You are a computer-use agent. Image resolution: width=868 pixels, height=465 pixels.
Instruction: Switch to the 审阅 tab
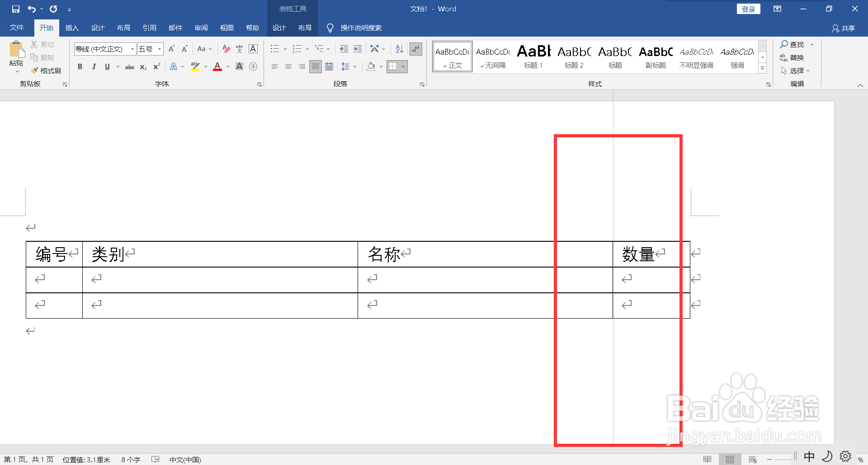[x=201, y=28]
